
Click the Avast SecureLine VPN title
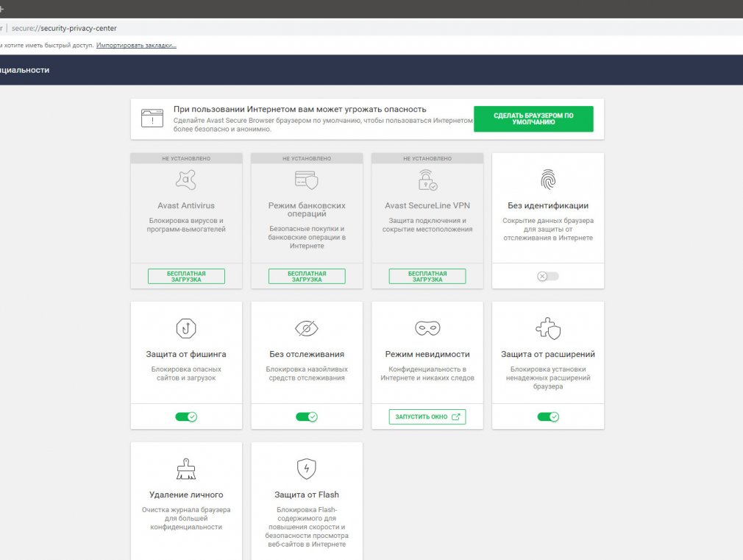click(x=427, y=205)
